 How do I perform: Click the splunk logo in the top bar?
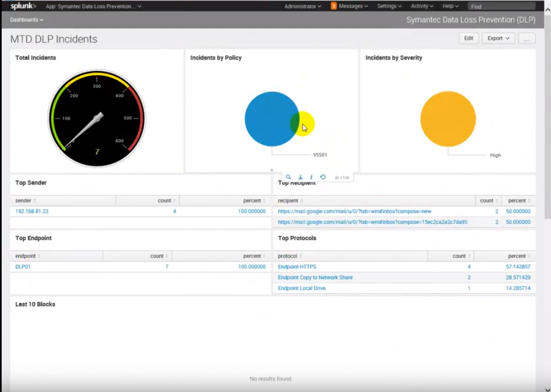[x=21, y=6]
